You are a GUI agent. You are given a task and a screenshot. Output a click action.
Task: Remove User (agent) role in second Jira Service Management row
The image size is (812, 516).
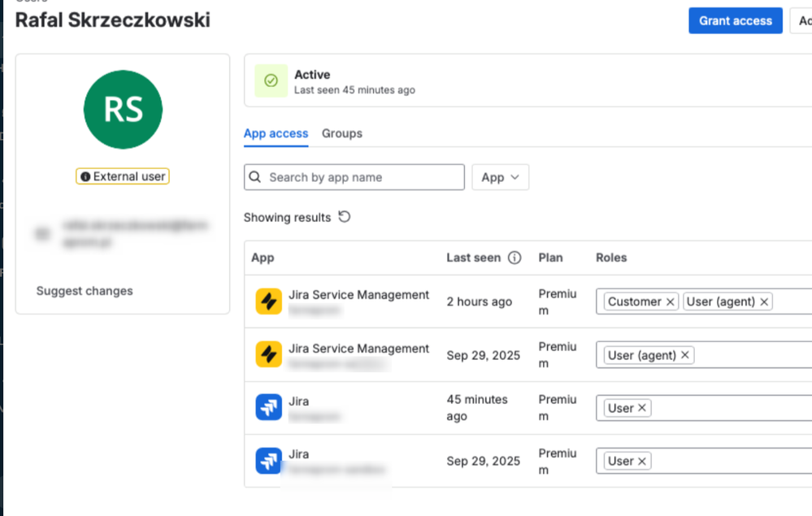point(684,355)
